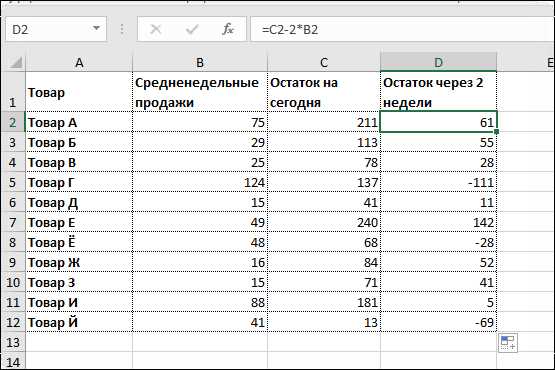
Task: Select row 1 header
Action: click(13, 92)
